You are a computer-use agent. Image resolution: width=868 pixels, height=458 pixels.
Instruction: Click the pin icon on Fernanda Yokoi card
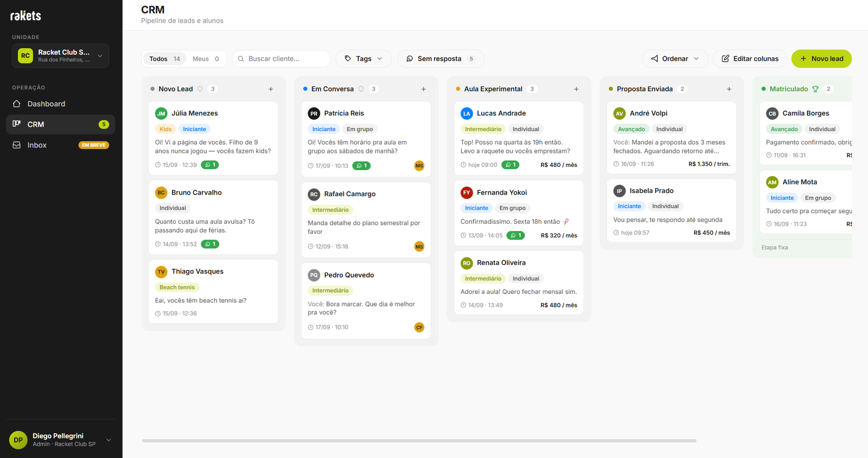point(566,221)
